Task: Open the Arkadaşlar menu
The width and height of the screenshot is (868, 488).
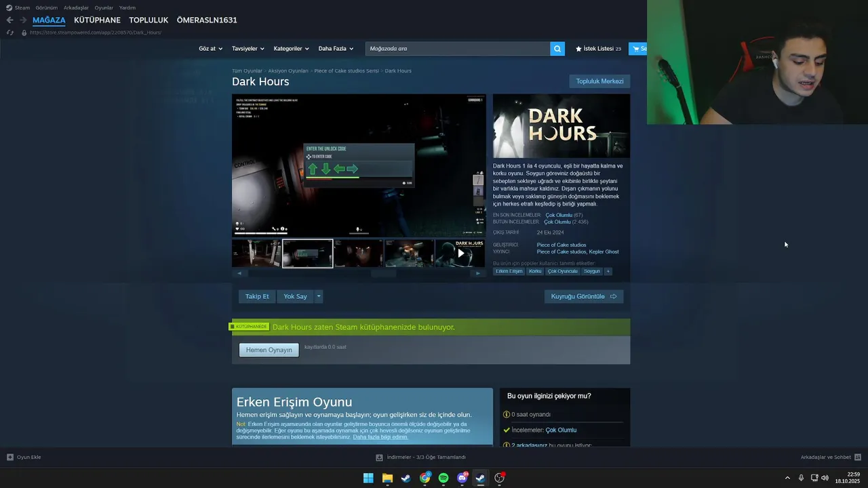Action: point(76,7)
